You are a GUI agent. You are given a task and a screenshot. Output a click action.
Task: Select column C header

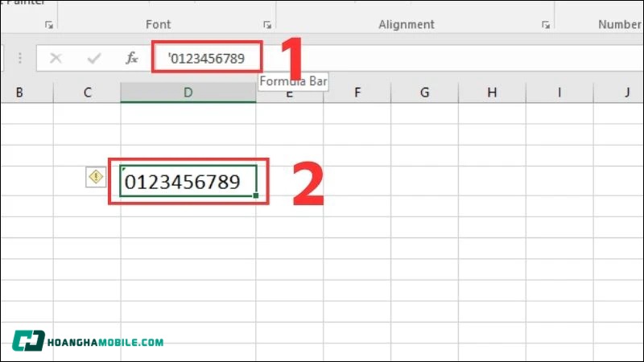87,93
